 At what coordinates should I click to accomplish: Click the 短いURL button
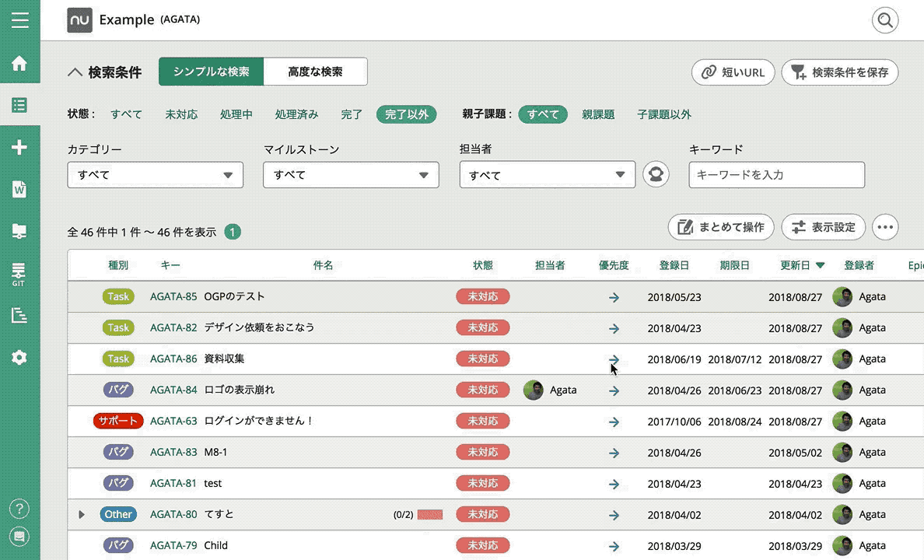(x=733, y=72)
